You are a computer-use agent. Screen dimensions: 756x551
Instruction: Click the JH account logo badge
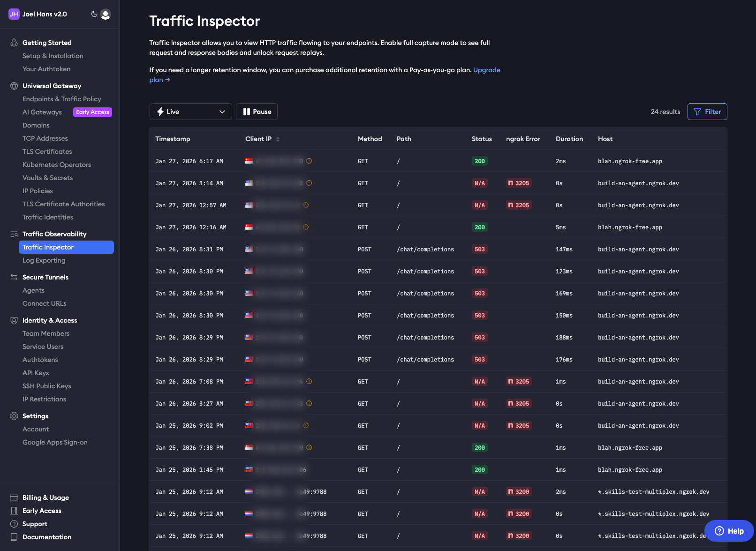coord(14,14)
